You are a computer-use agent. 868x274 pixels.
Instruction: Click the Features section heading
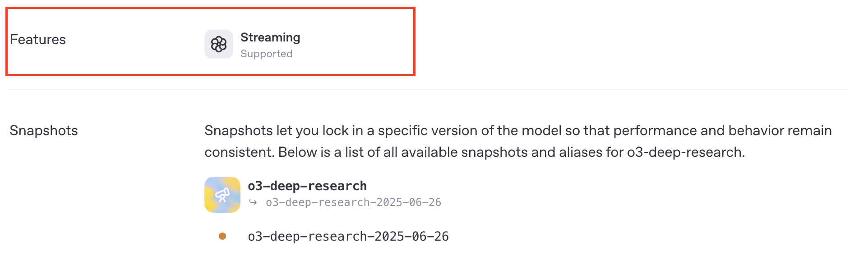[x=38, y=40]
